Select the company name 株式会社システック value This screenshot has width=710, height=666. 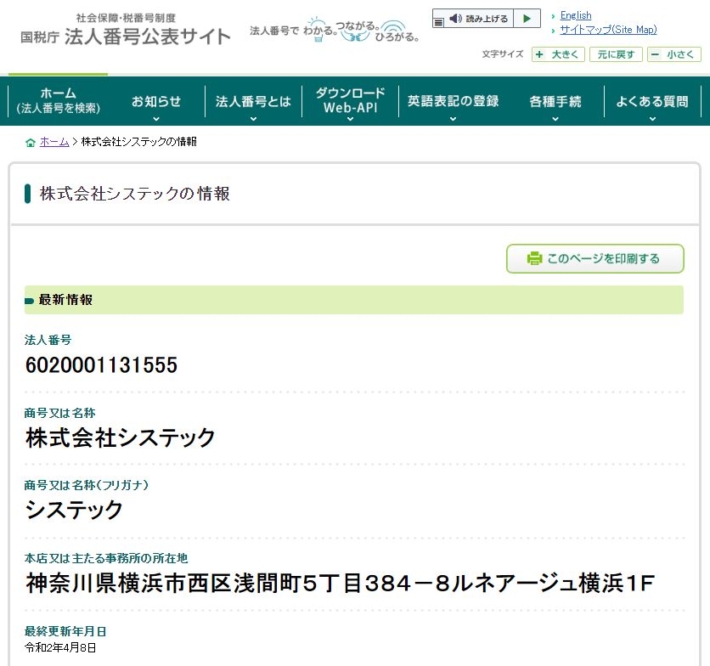[120, 438]
